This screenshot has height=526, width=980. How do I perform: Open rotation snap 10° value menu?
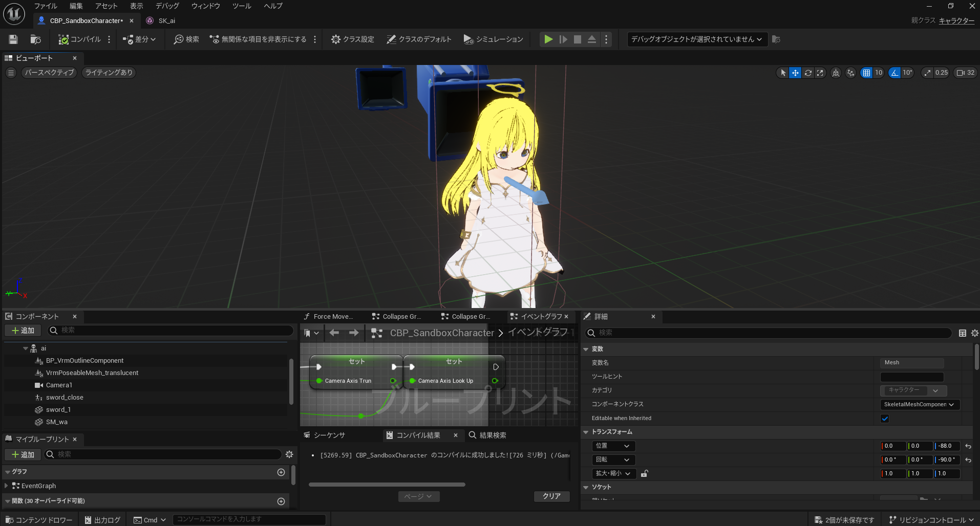pyautogui.click(x=907, y=73)
